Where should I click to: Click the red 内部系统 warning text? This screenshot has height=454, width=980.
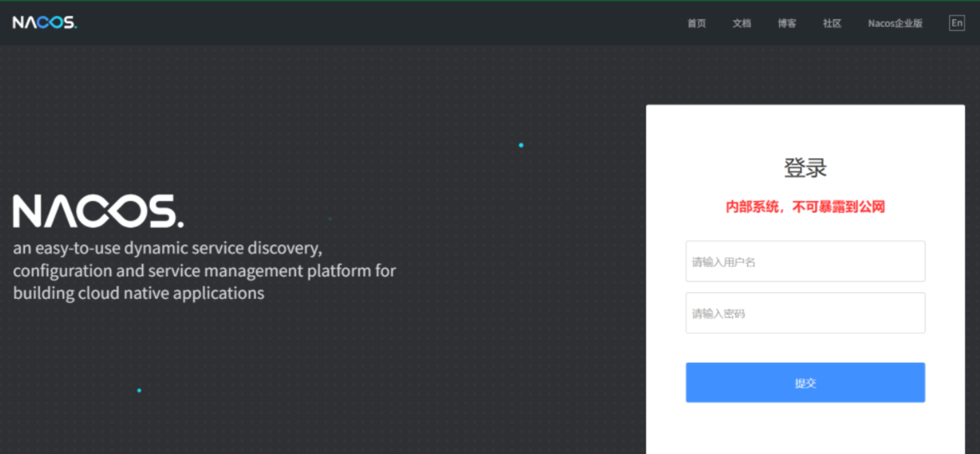point(806,207)
